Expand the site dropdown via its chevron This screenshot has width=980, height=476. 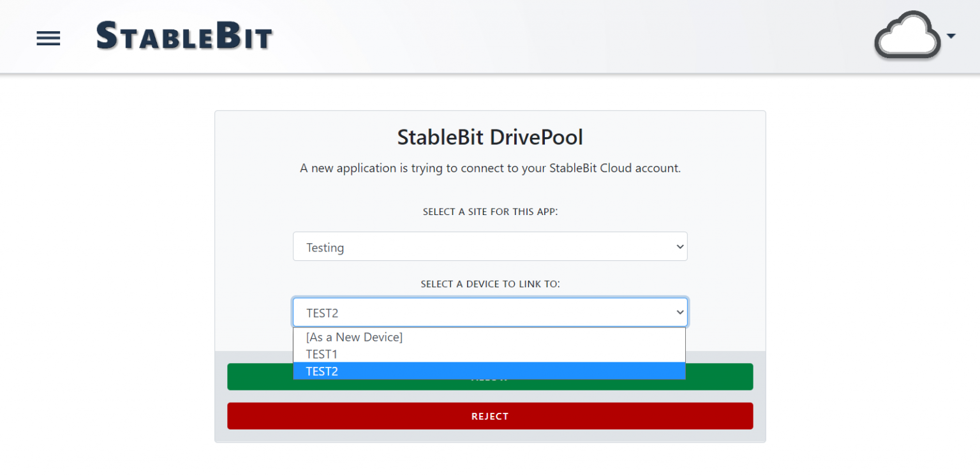pyautogui.click(x=678, y=246)
